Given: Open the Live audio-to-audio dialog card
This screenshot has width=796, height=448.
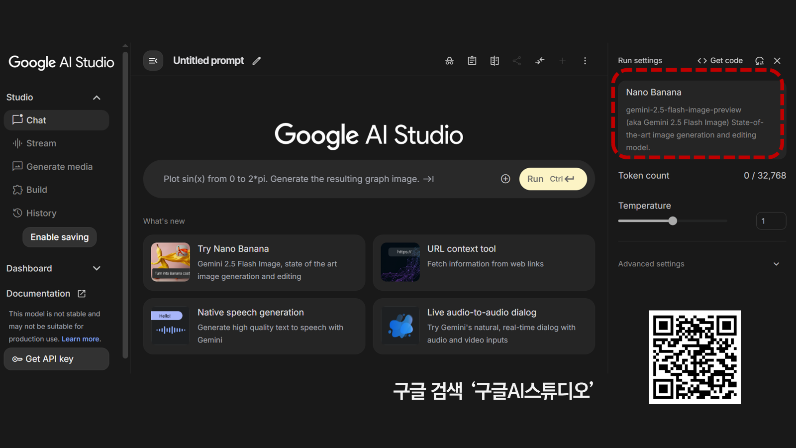Looking at the screenshot, I should [x=484, y=326].
